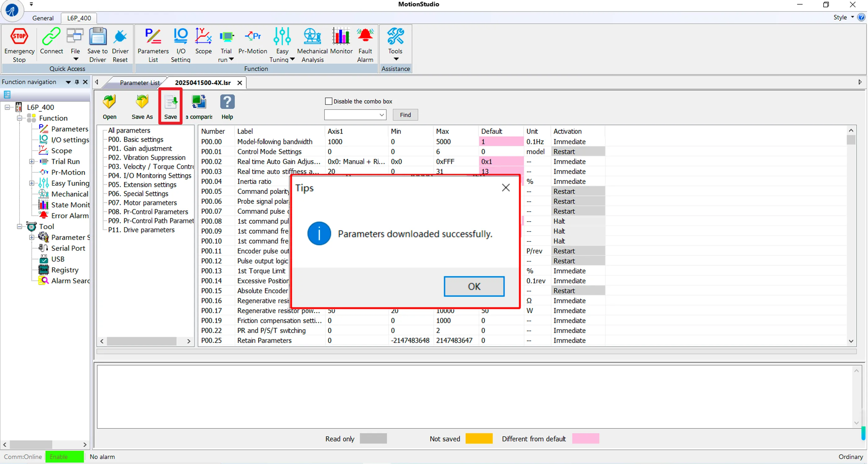Click the Find button
Image resolution: width=868 pixels, height=465 pixels.
click(x=405, y=115)
